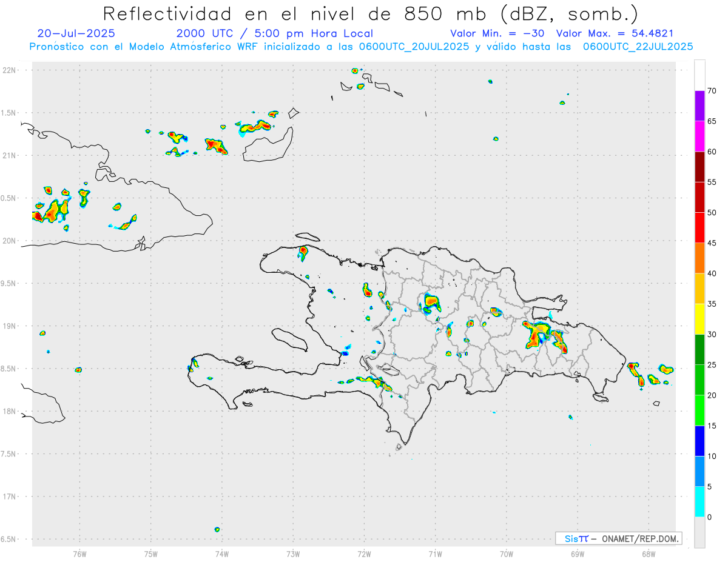
Task: Click the dark red 50–55 dBZ color band
Action: [699, 197]
